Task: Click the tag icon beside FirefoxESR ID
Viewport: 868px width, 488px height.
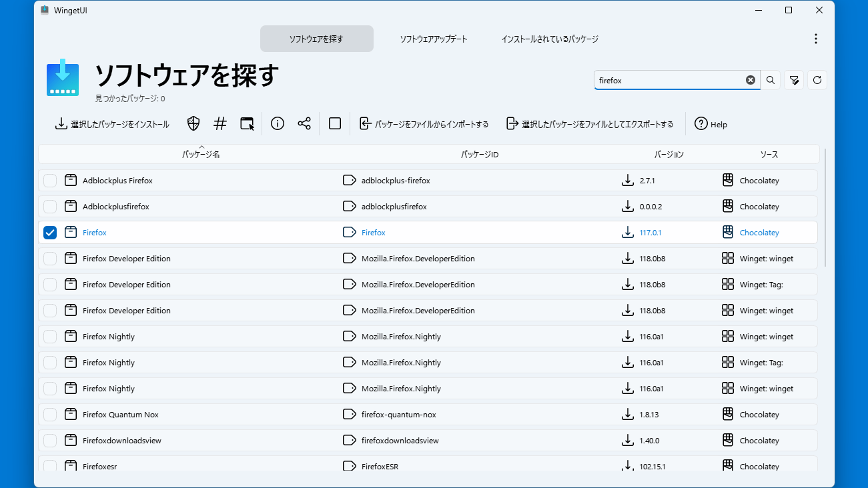Action: [349, 466]
